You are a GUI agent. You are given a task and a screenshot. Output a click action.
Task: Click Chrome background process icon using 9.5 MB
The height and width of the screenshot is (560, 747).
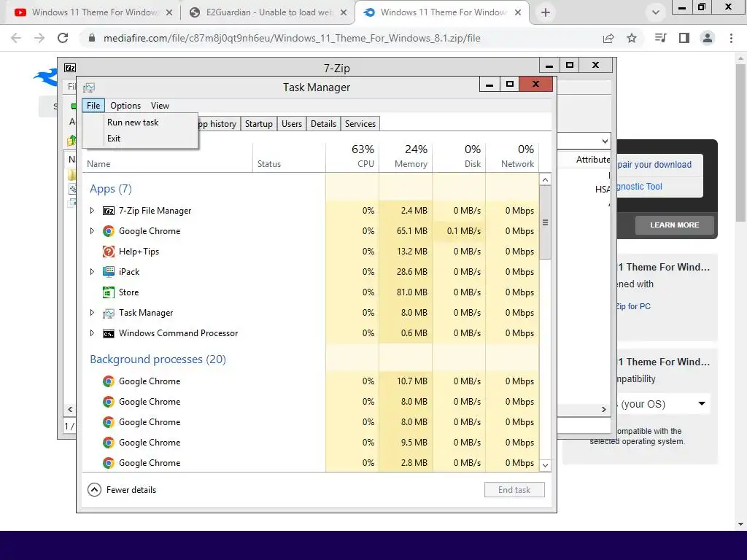pos(109,443)
